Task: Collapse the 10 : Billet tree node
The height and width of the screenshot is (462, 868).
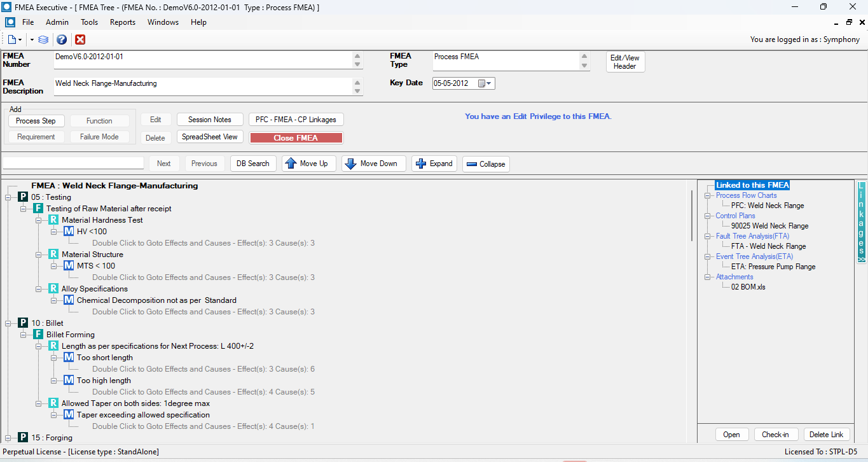Action: pos(8,323)
